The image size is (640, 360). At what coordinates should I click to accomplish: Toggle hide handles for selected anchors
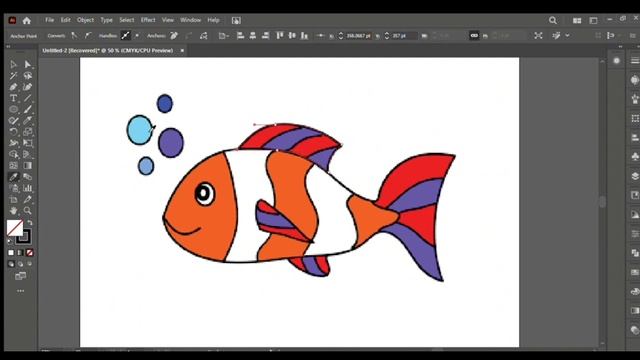137,36
